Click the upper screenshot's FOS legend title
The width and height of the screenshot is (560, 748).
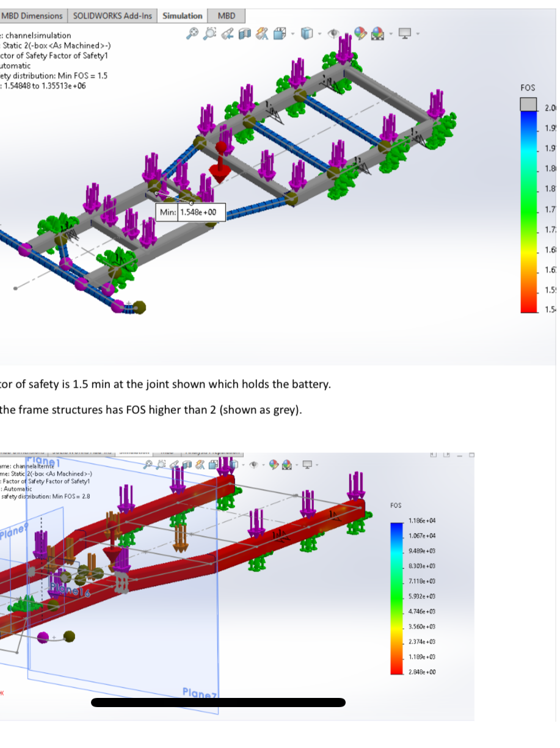[x=528, y=88]
